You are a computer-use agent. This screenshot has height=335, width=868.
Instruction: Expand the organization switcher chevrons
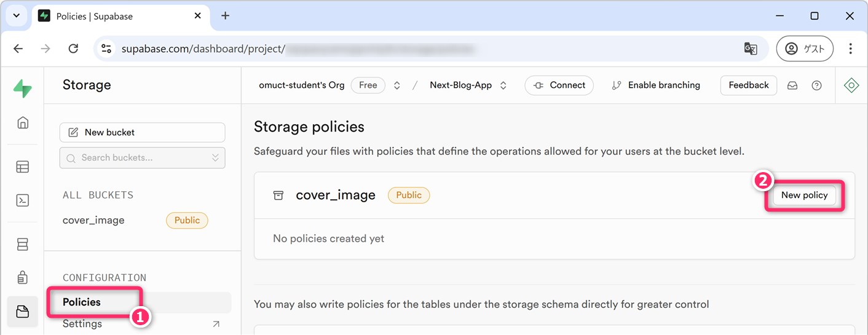pos(397,85)
